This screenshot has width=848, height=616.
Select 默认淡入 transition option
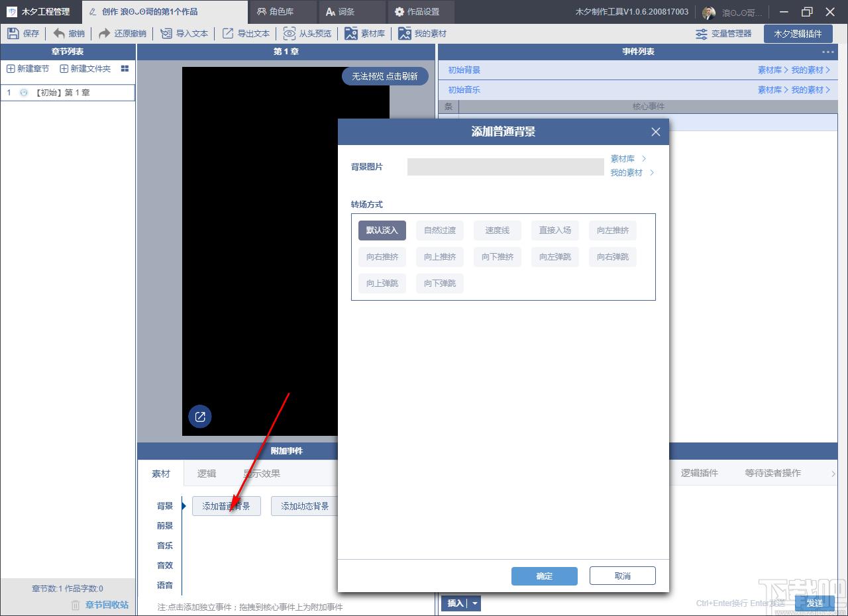382,231
